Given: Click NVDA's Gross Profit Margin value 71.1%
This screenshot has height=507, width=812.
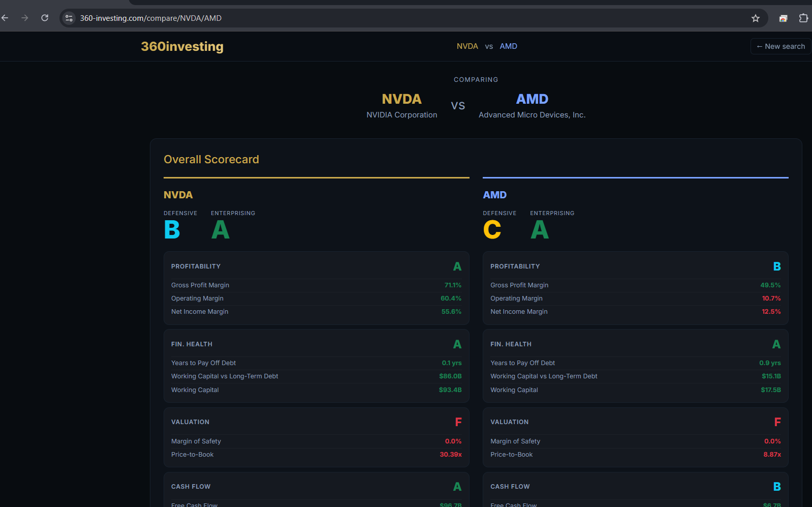Looking at the screenshot, I should [x=453, y=285].
